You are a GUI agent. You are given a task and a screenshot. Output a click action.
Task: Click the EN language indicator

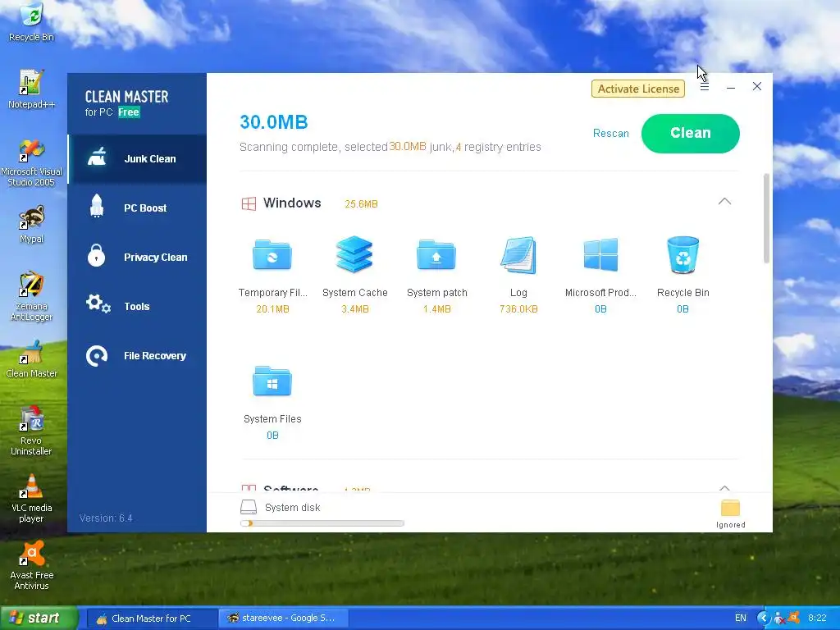click(741, 619)
